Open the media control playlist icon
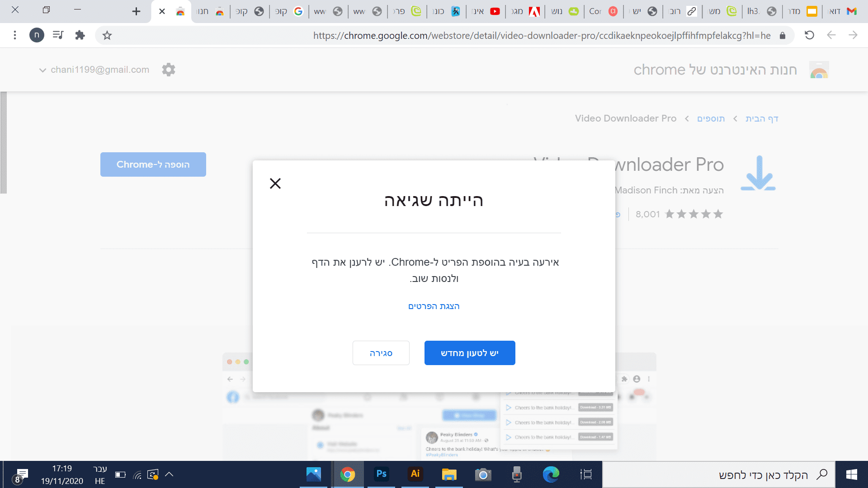The width and height of the screenshot is (868, 488). 58,35
